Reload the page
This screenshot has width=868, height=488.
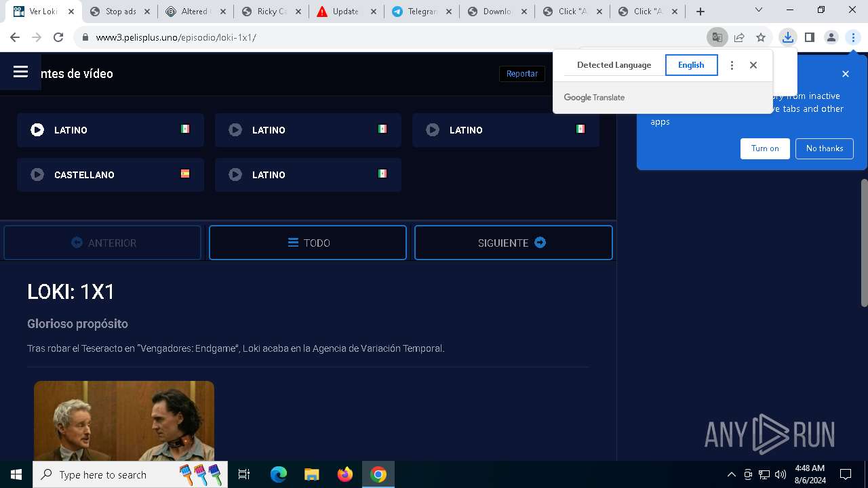[x=58, y=37]
